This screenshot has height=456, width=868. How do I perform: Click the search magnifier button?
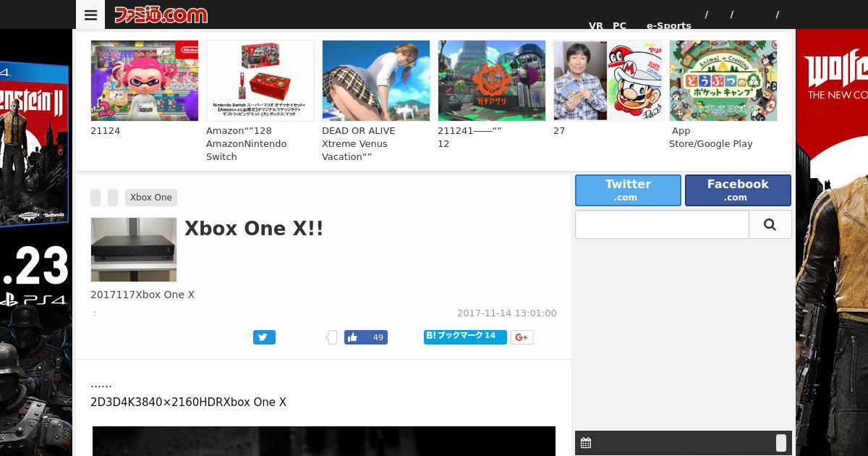(x=770, y=225)
